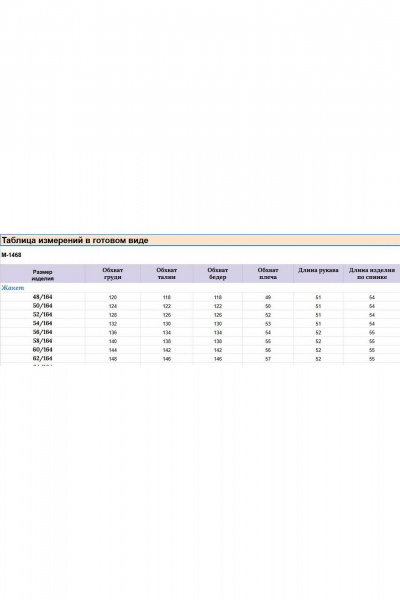This screenshot has height=600, width=400.
Task: Click hip value "122" in Обхват бедер, row 50/164
Action: [218, 306]
